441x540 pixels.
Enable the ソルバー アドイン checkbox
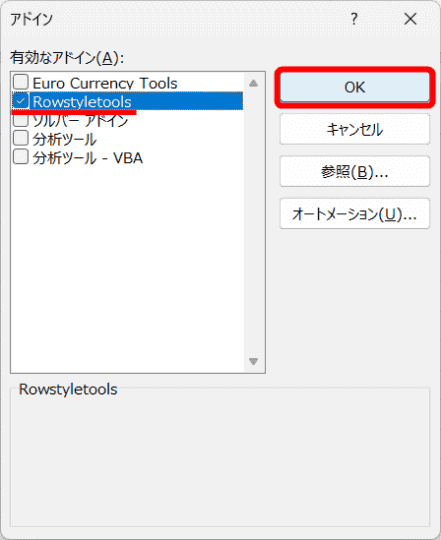21,120
